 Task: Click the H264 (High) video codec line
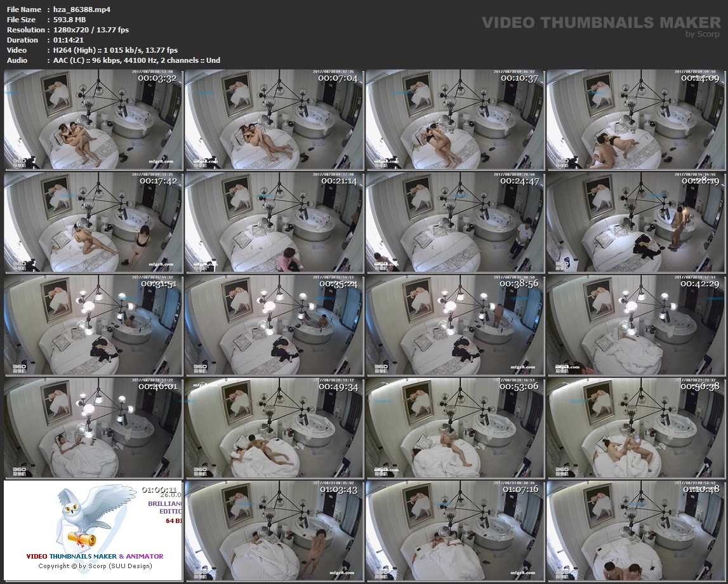coord(116,50)
